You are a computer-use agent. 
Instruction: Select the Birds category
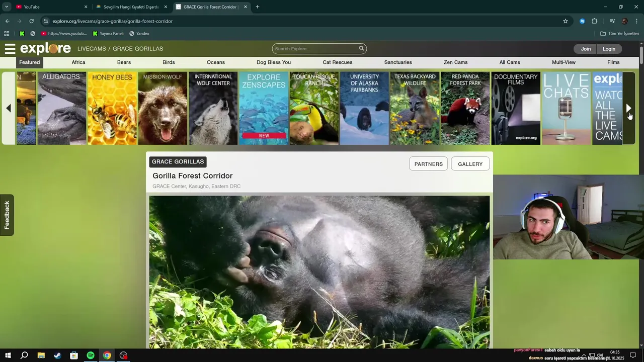[169, 62]
